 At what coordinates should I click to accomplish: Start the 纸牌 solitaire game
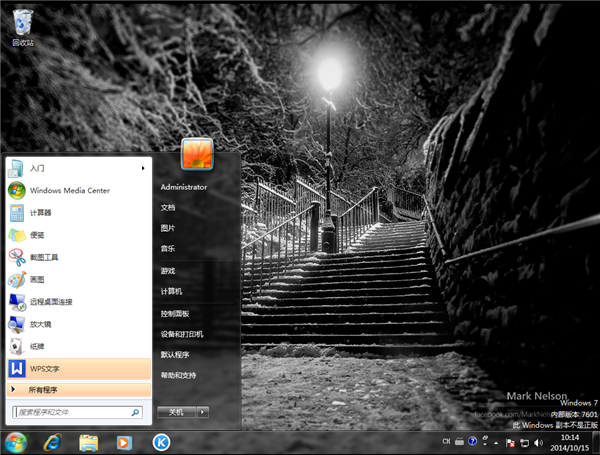pyautogui.click(x=38, y=346)
